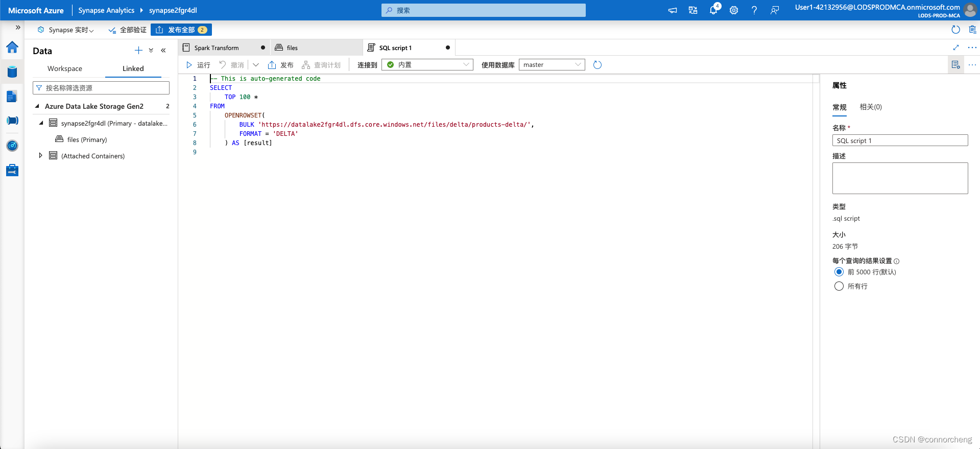Select the SQL script 1 tab
The image size is (980, 449).
409,48
